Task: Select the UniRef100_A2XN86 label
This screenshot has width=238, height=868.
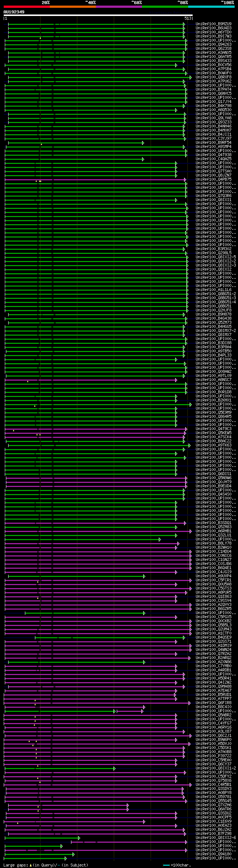Action: [213, 662]
